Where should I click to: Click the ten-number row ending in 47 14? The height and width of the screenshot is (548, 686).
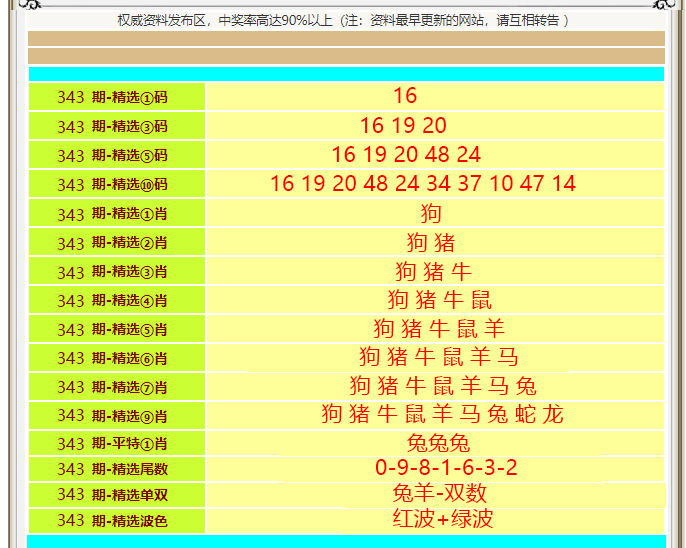[x=423, y=184]
